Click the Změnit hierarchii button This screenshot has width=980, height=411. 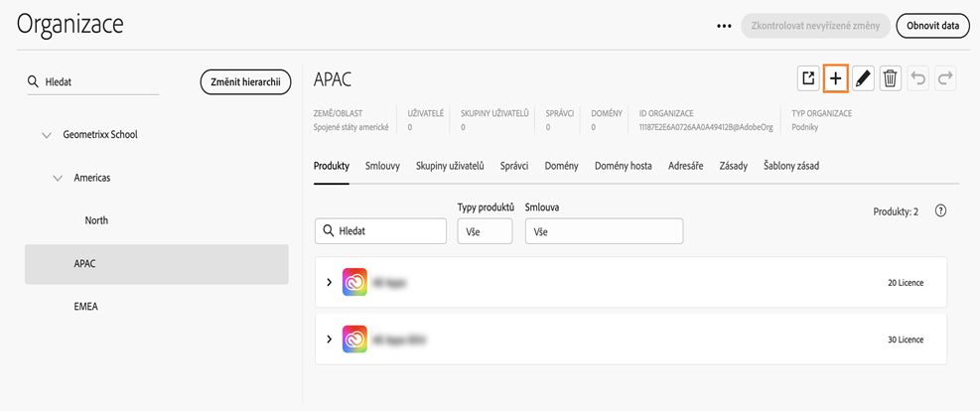click(x=245, y=81)
